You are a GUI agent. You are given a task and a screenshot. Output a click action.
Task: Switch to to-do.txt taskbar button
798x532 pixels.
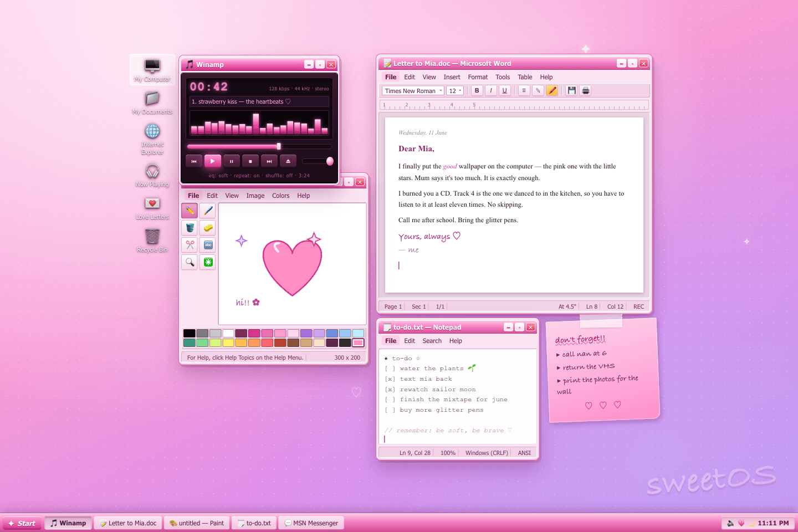(x=254, y=523)
